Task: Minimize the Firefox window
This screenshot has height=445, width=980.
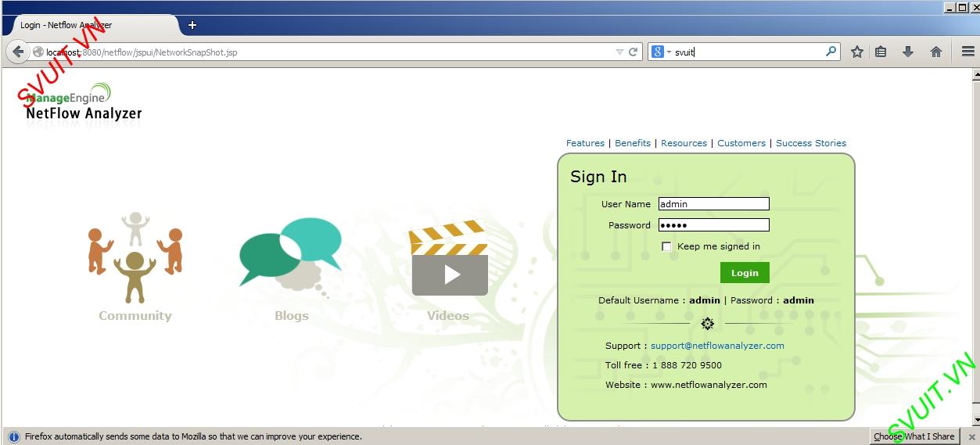Action: click(x=949, y=7)
